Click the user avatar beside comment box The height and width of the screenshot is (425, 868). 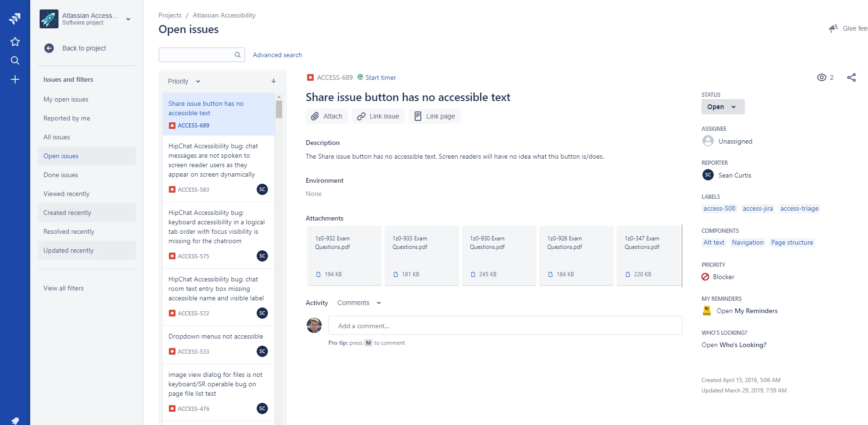tap(314, 325)
